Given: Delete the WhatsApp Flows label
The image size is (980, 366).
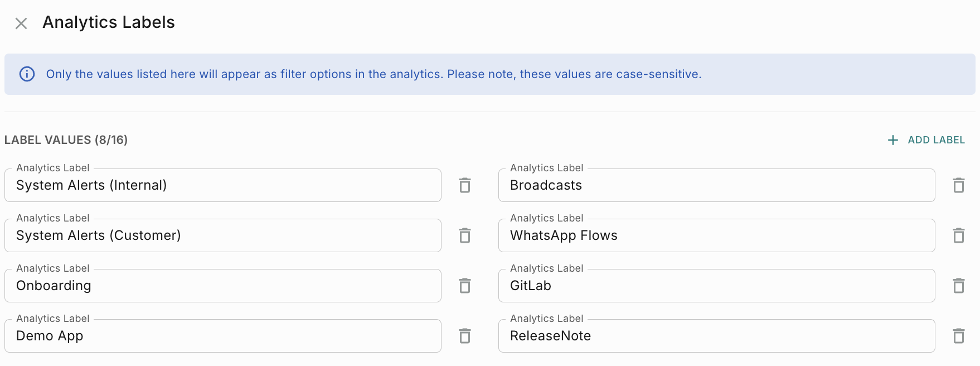Looking at the screenshot, I should point(959,235).
